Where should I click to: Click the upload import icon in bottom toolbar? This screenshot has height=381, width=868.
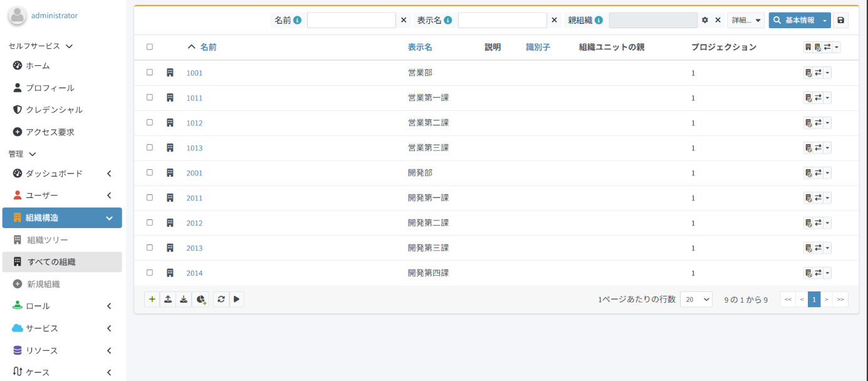pyautogui.click(x=168, y=300)
